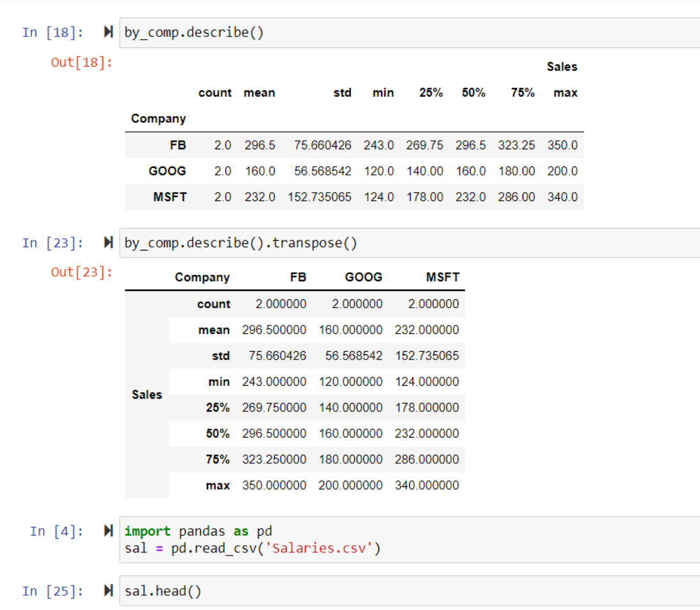Click the MSFT column header in transposed table
700x610 pixels.
[442, 277]
